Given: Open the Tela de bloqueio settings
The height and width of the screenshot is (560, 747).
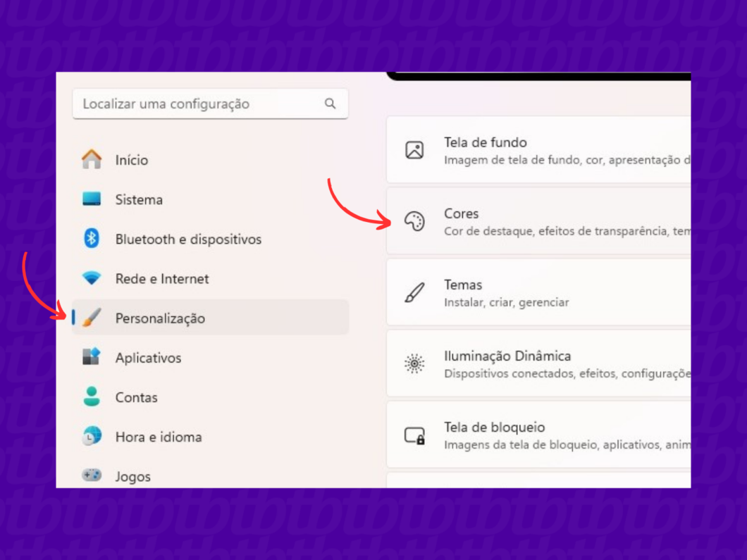Looking at the screenshot, I should pos(536,435).
